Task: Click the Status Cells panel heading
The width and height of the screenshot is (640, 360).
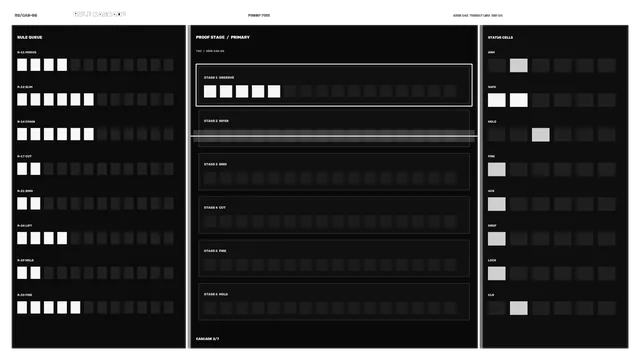Action: tap(500, 38)
